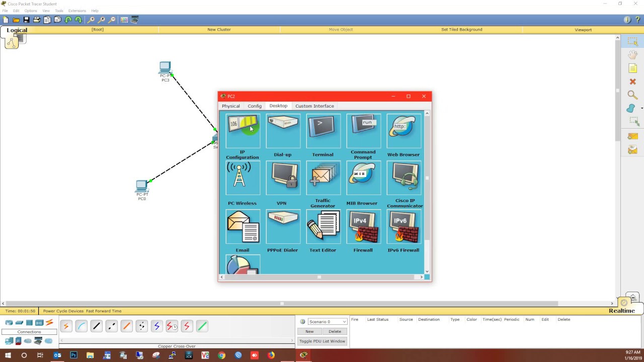This screenshot has height=362, width=644.
Task: Choose the console cable connection
Action: tap(81, 326)
